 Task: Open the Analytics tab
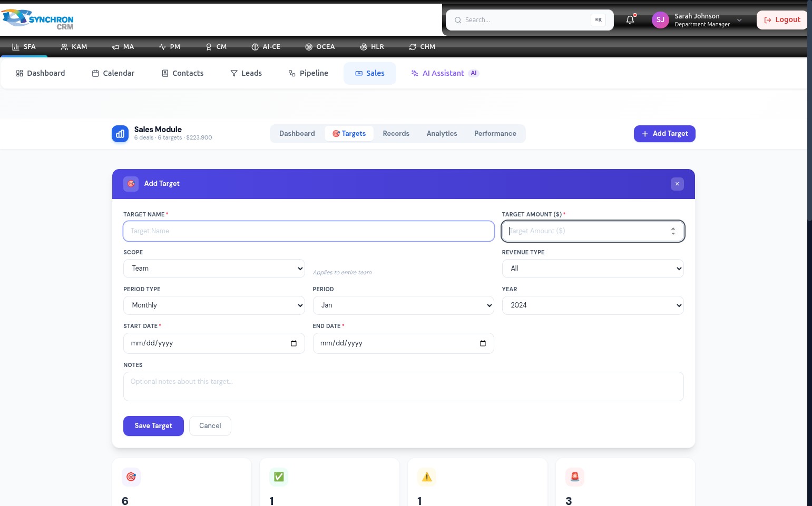click(442, 134)
